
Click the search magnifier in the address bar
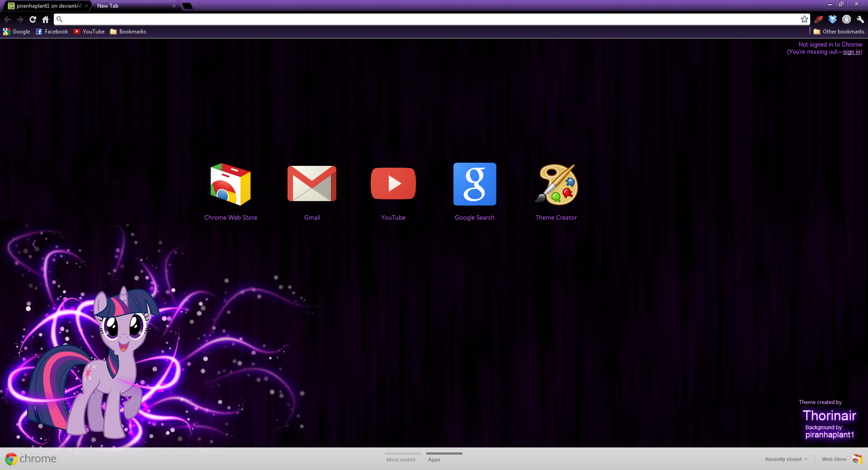pyautogui.click(x=59, y=19)
